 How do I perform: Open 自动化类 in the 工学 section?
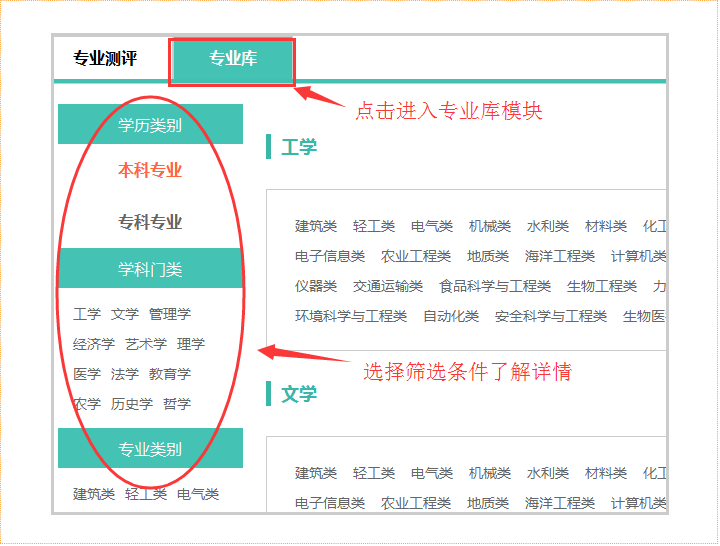click(x=451, y=316)
